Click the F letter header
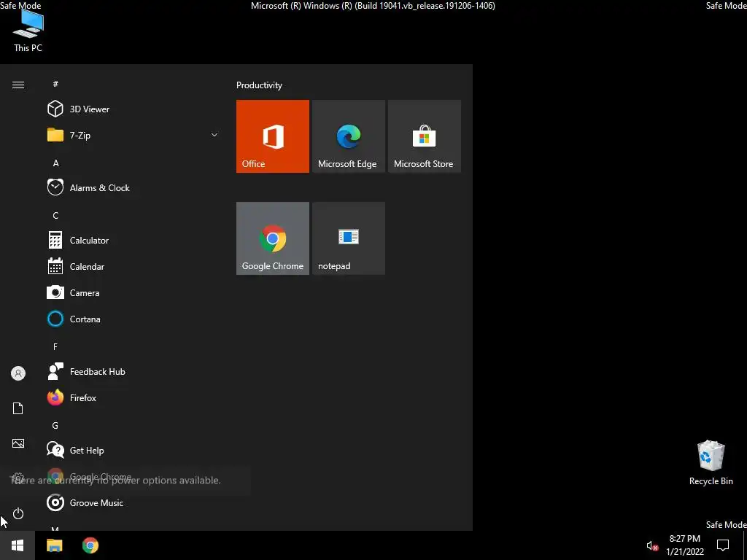Image resolution: width=747 pixels, height=560 pixels. point(55,346)
